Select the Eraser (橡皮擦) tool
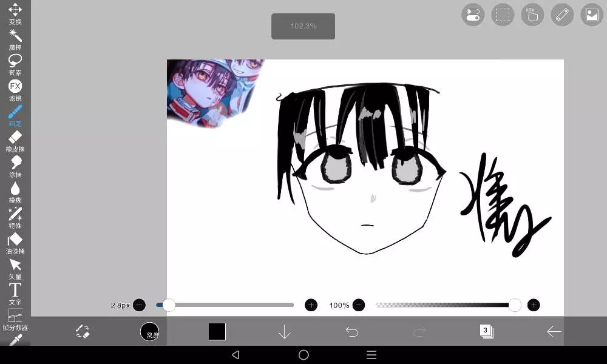607x364 pixels. coord(15,141)
